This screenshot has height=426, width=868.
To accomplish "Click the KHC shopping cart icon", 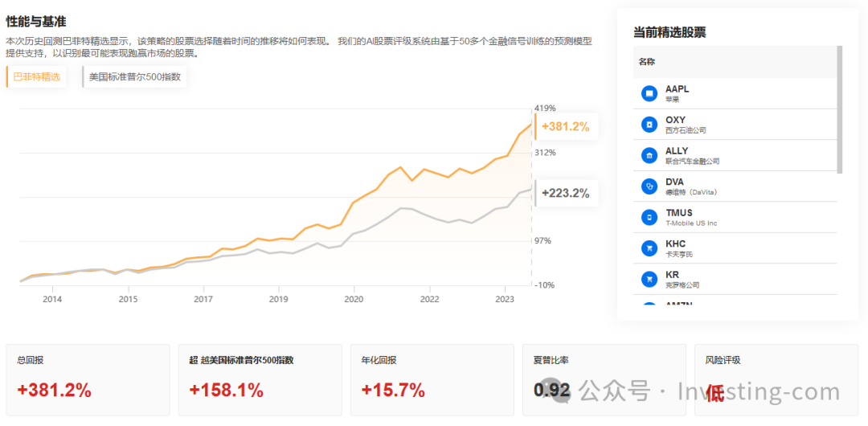I will pyautogui.click(x=649, y=248).
